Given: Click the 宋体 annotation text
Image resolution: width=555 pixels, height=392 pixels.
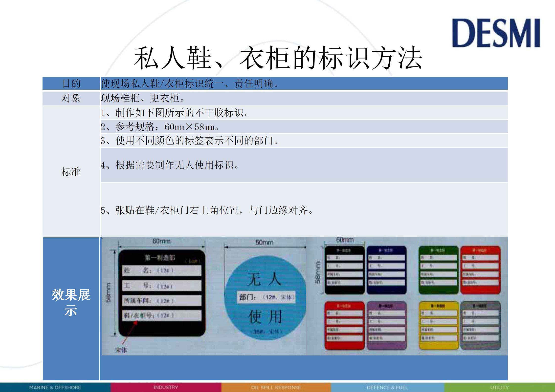Looking at the screenshot, I should (x=121, y=350).
